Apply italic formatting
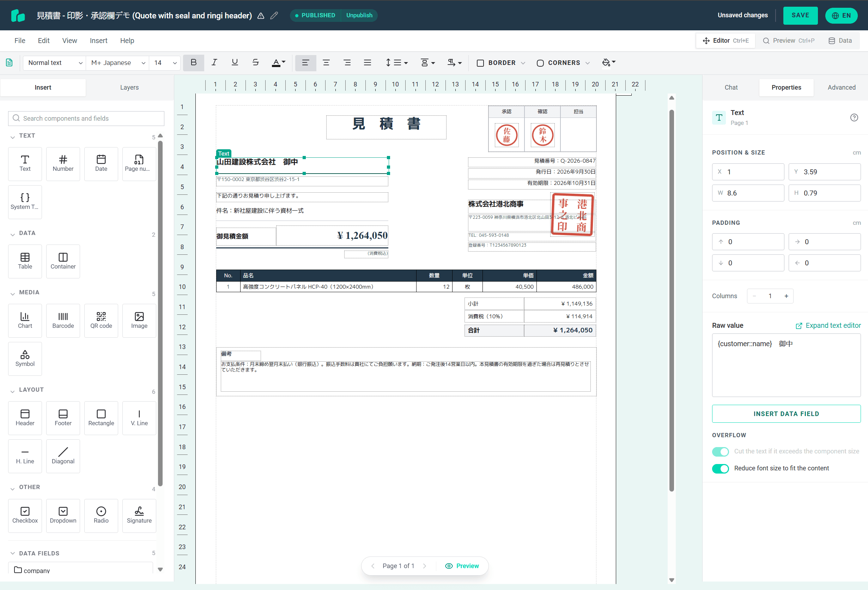 [x=214, y=62]
